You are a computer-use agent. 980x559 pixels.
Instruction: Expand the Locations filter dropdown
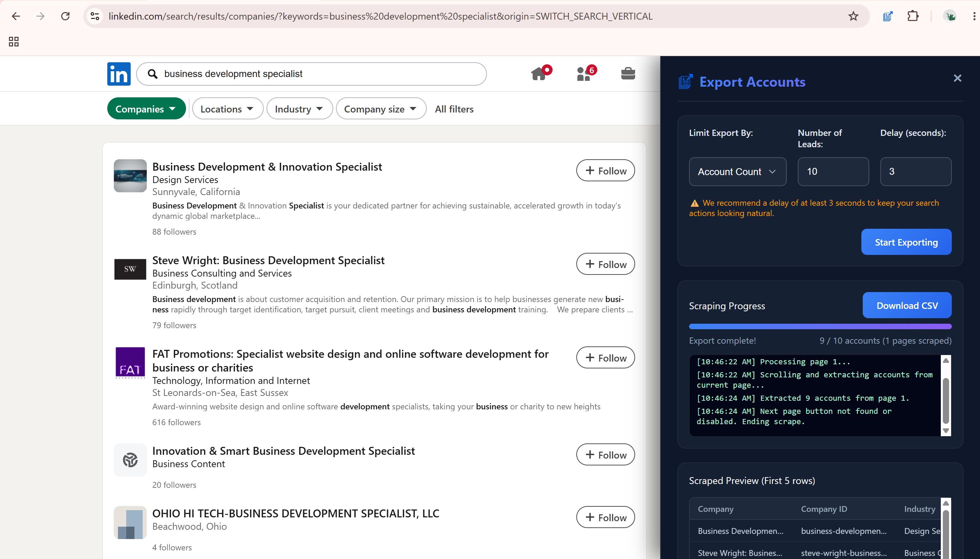[x=228, y=109]
